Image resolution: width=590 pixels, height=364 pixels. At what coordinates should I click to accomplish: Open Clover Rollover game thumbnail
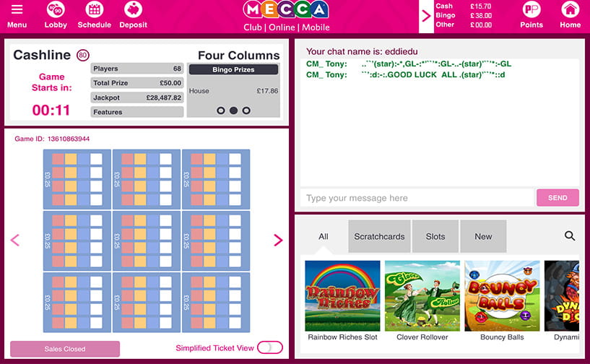point(422,296)
